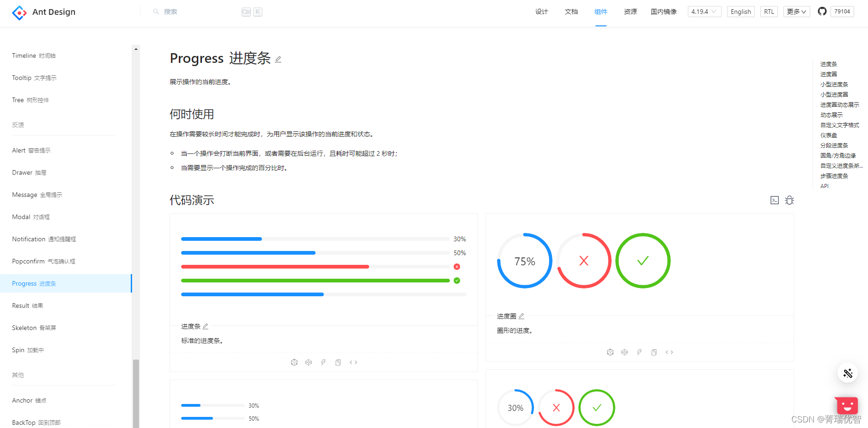
Task: Open the demo in CodePen
Action: pyautogui.click(x=309, y=362)
